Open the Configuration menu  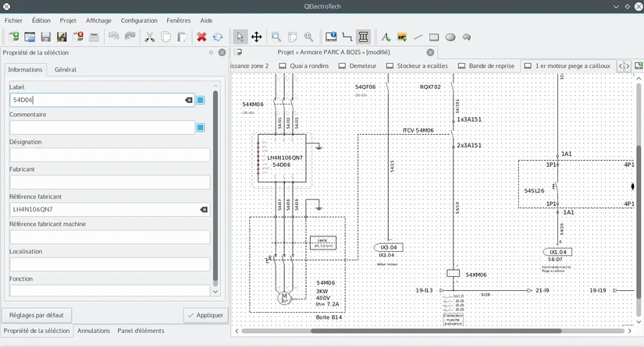tap(139, 20)
